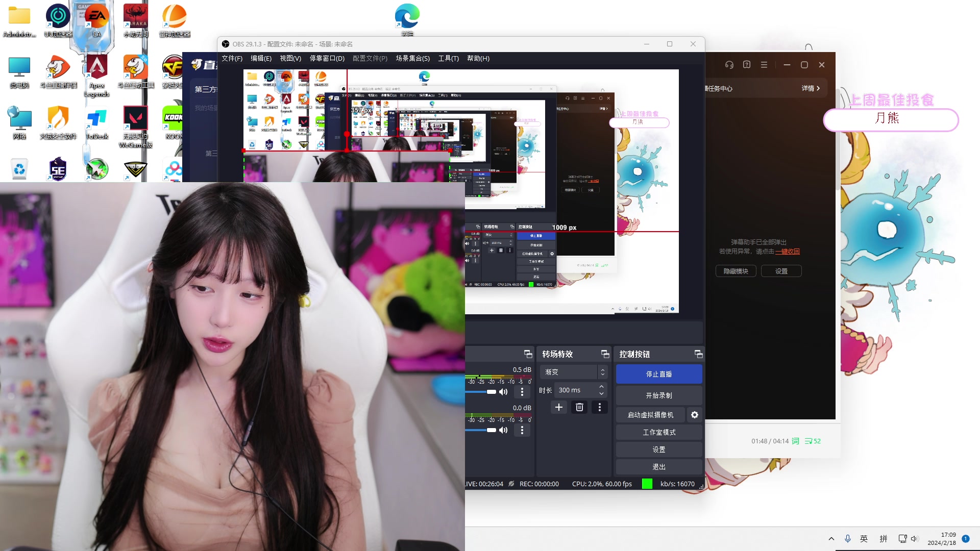Toggle the 拼 input method indicator
Image resolution: width=980 pixels, height=551 pixels.
click(884, 539)
